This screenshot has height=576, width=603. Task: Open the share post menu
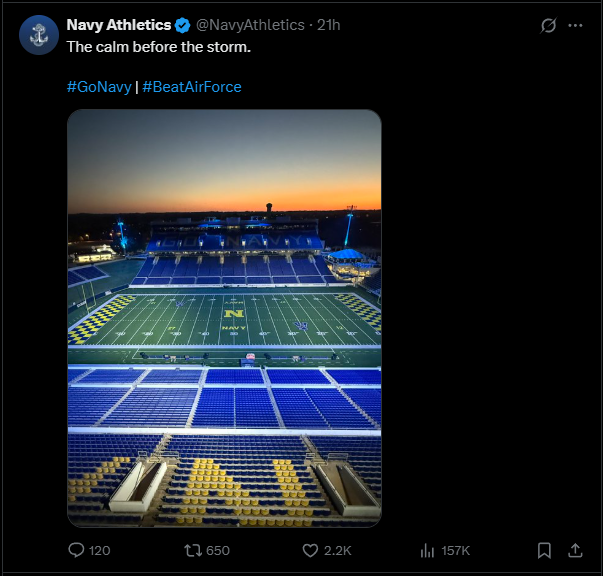575,550
